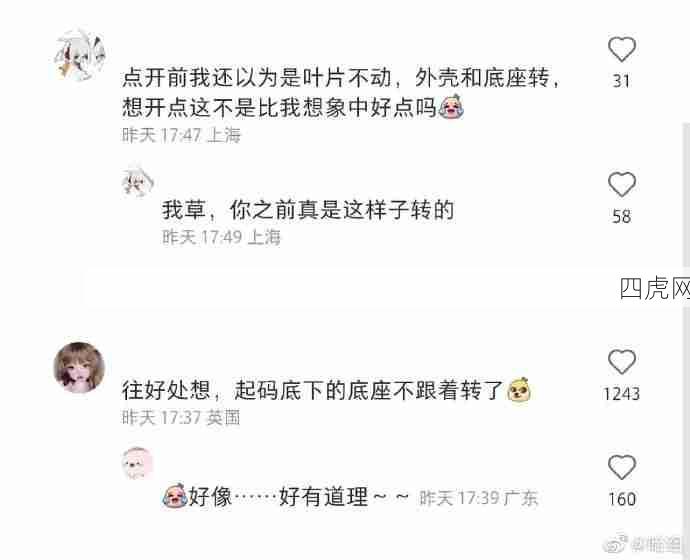Select comment 往好处想，起码底下的底座不跟着转了

point(312,390)
